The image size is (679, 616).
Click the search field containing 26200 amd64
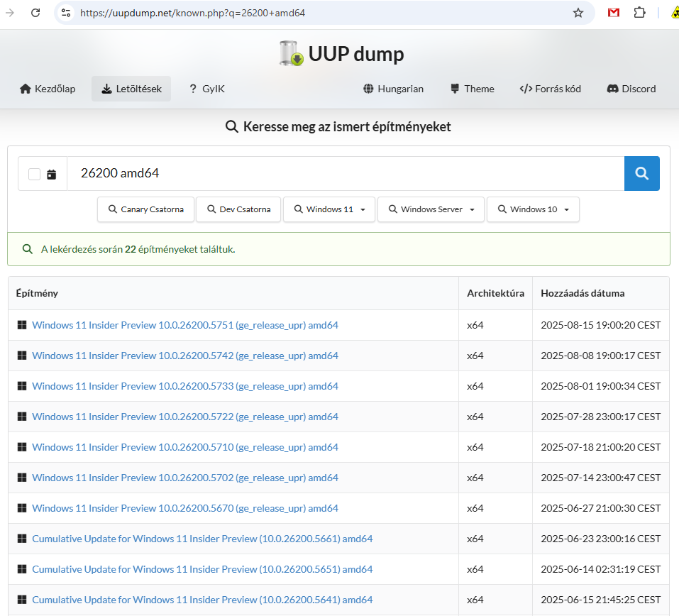[346, 173]
